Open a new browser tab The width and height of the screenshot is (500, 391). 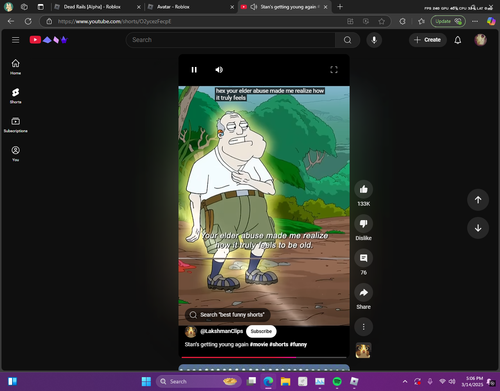(x=340, y=7)
